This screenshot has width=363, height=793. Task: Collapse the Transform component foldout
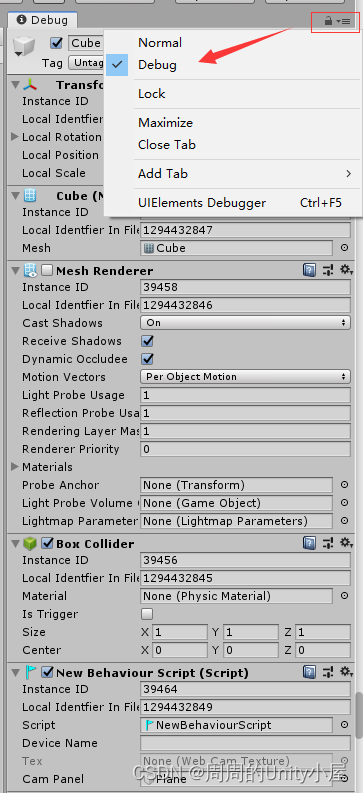pos(16,84)
